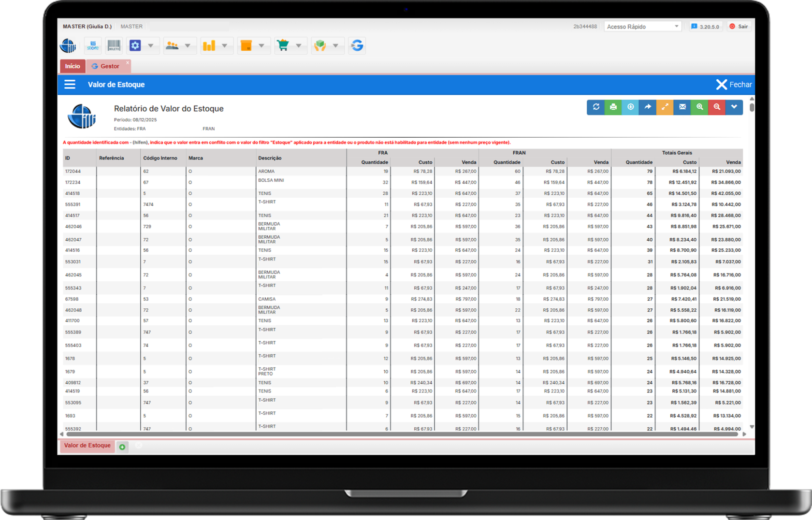
Task: Open the shopping cart menu dropdown arrow
Action: pos(299,45)
